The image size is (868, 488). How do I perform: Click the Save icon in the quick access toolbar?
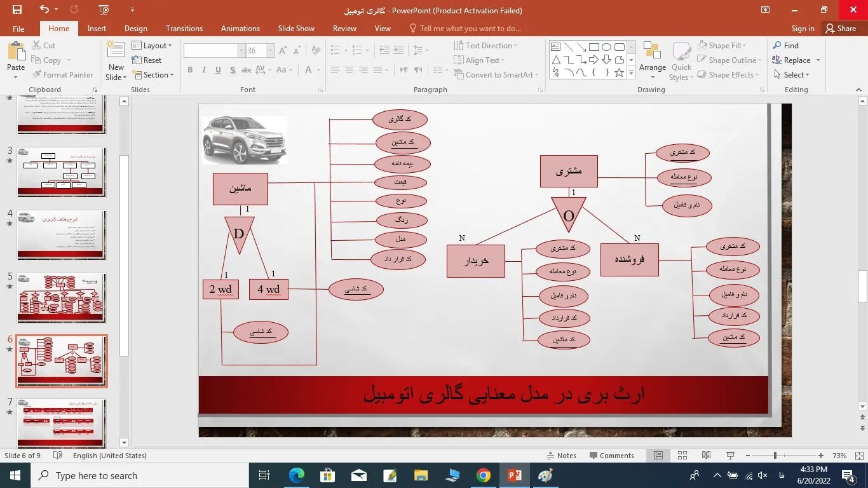(17, 10)
